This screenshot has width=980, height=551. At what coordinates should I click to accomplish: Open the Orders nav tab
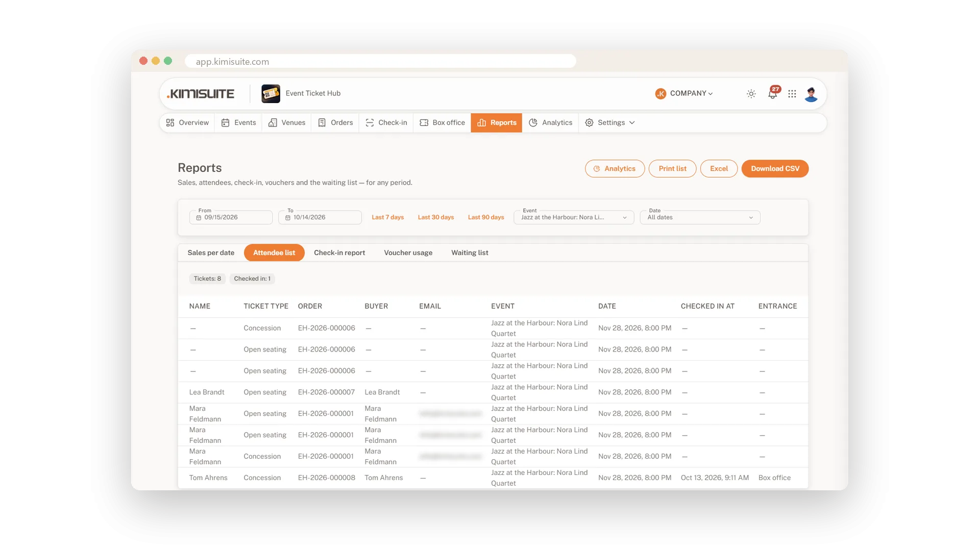335,123
